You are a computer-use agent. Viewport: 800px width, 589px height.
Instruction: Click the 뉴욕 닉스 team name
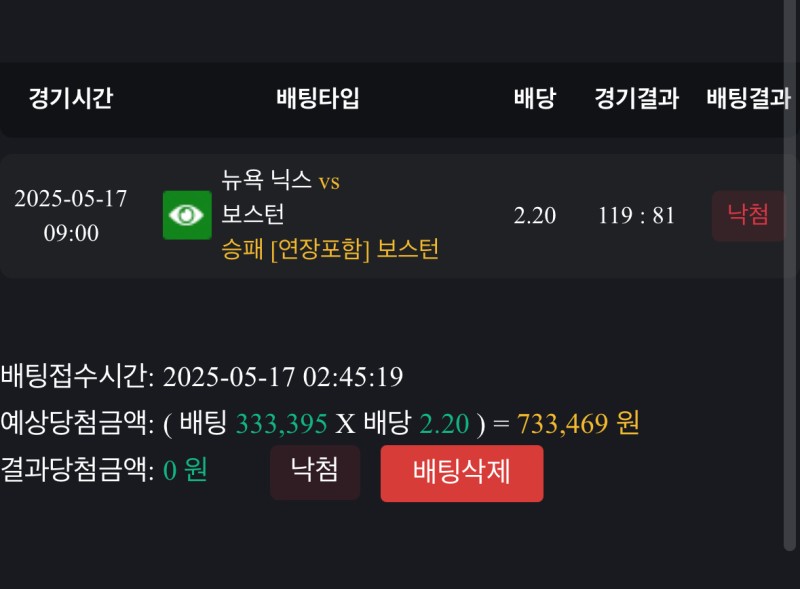point(268,182)
